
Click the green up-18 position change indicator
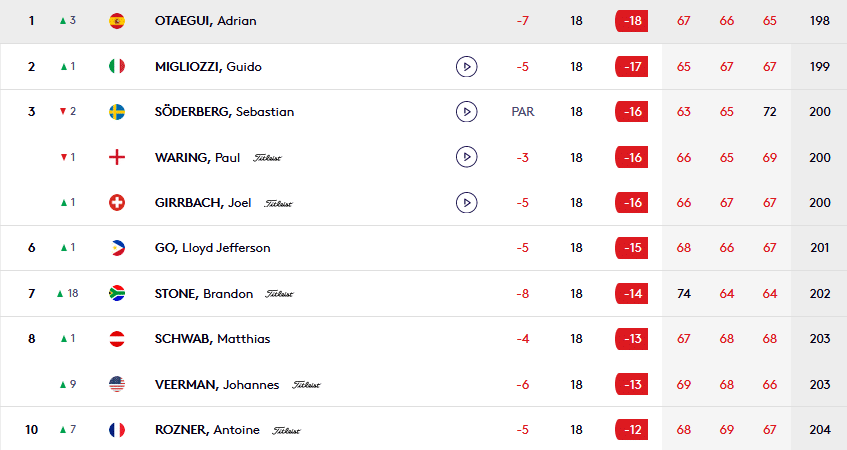click(68, 293)
